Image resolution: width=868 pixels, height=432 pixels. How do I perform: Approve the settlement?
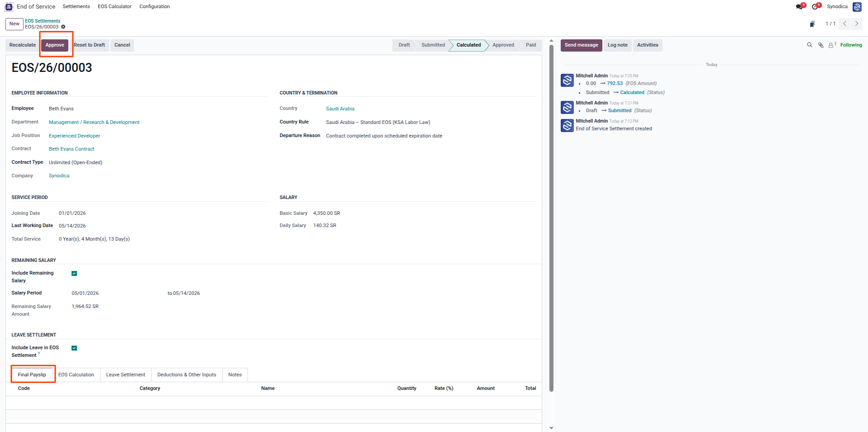[55, 45]
